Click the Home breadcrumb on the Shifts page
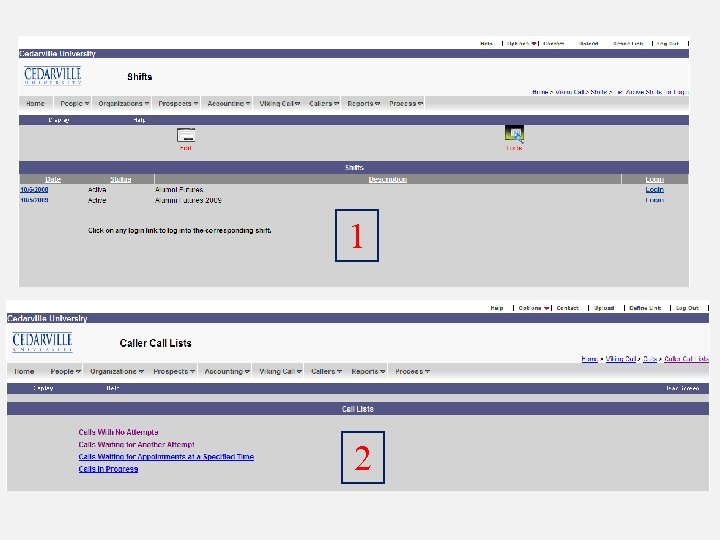 coord(540,92)
